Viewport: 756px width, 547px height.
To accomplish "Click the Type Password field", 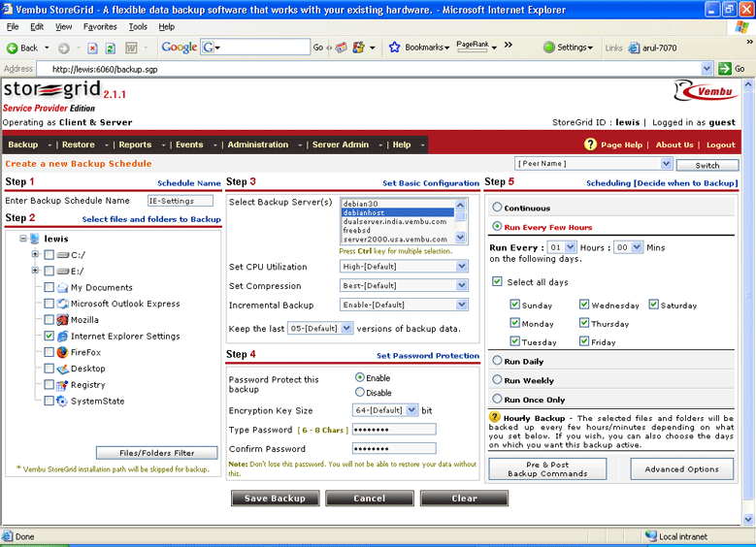I will pos(394,430).
